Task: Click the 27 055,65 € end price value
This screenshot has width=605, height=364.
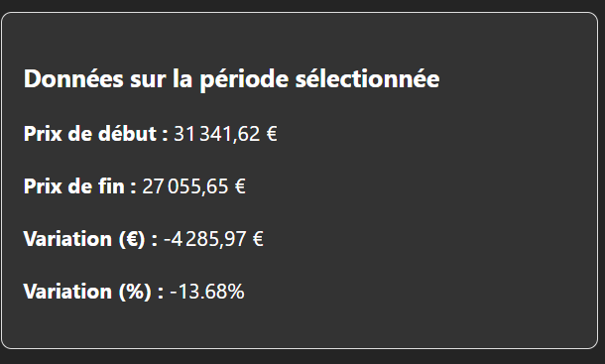Action: click(193, 186)
